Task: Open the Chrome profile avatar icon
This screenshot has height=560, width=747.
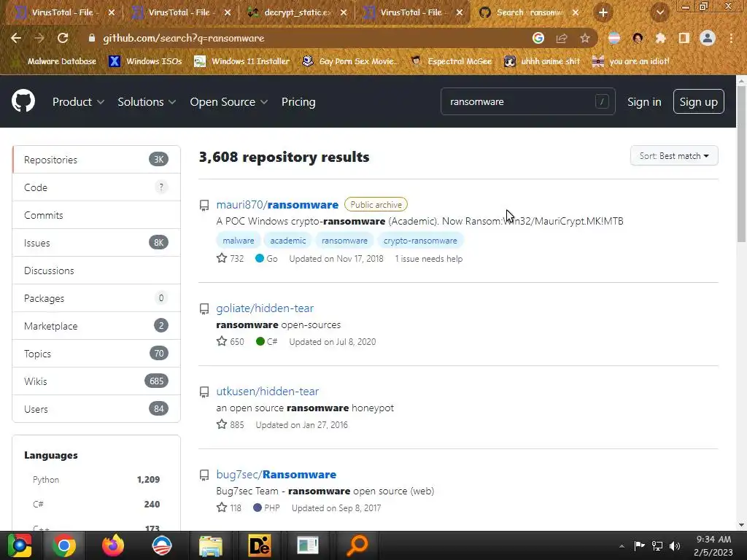Action: tap(708, 38)
